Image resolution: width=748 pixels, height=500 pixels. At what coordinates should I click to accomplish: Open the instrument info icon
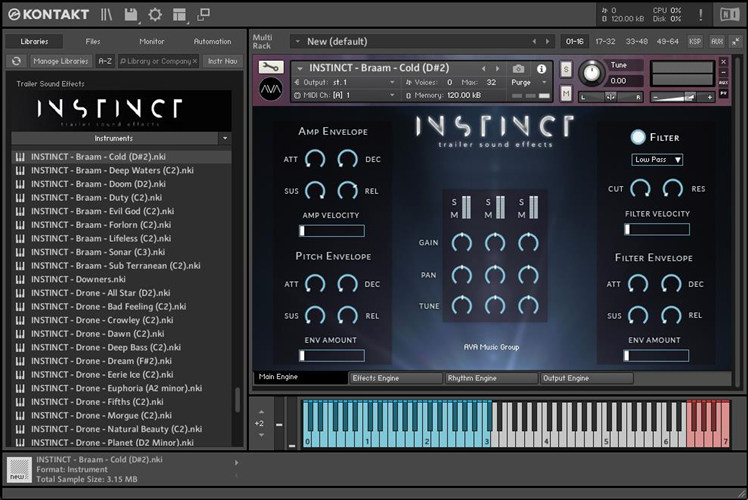tap(542, 69)
